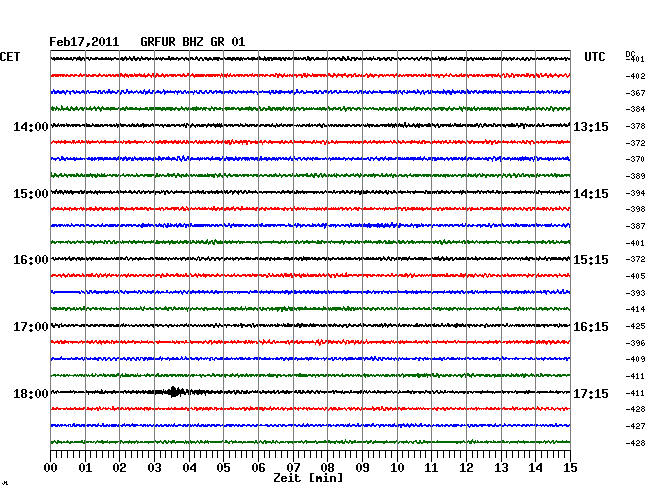Click the 15:15 UTC time label
The width and height of the screenshot is (650, 494).
591,260
